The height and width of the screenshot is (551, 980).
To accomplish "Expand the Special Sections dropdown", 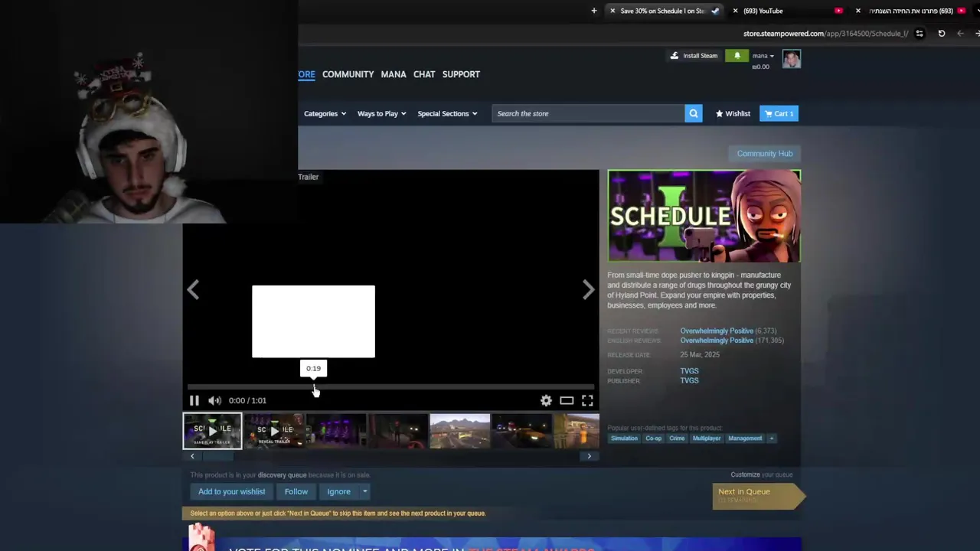I will (x=447, y=113).
